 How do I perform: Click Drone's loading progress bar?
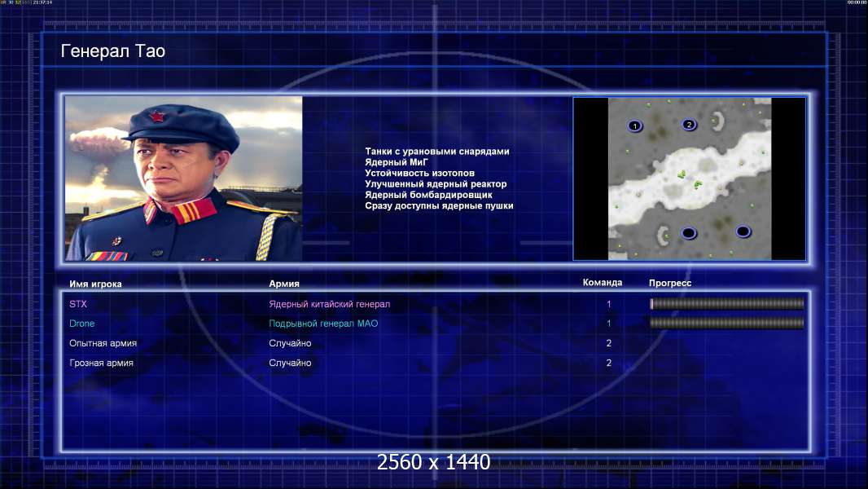(x=727, y=323)
